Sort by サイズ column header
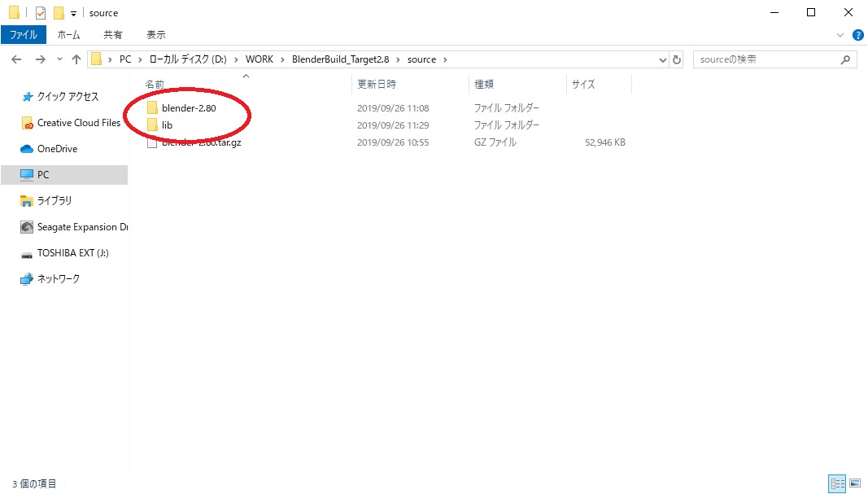The height and width of the screenshot is (494, 868). 583,84
